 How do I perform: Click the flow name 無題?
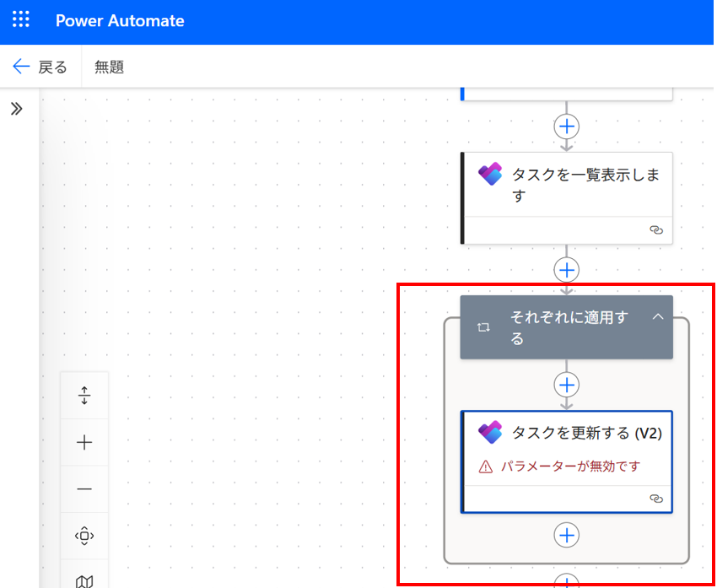point(110,67)
